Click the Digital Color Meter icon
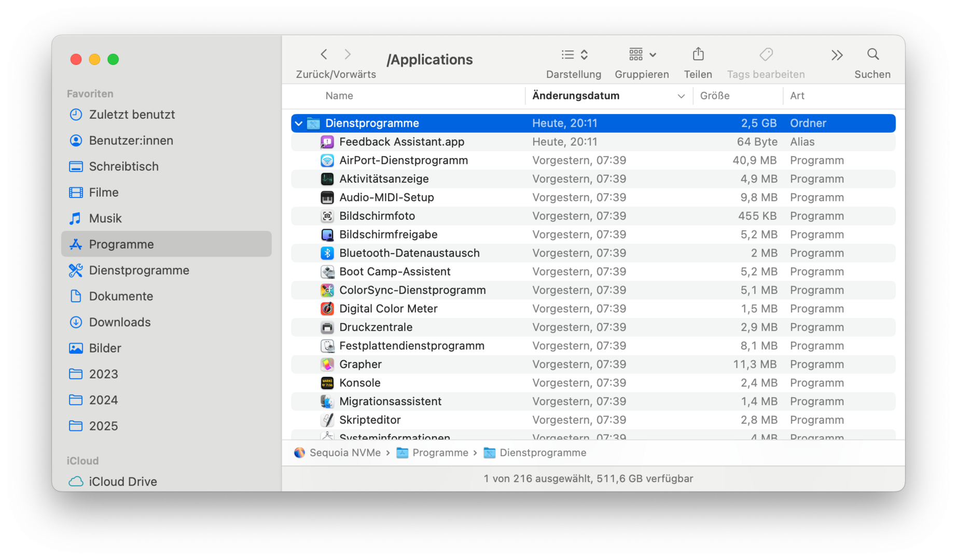The width and height of the screenshot is (957, 560). pos(327,309)
